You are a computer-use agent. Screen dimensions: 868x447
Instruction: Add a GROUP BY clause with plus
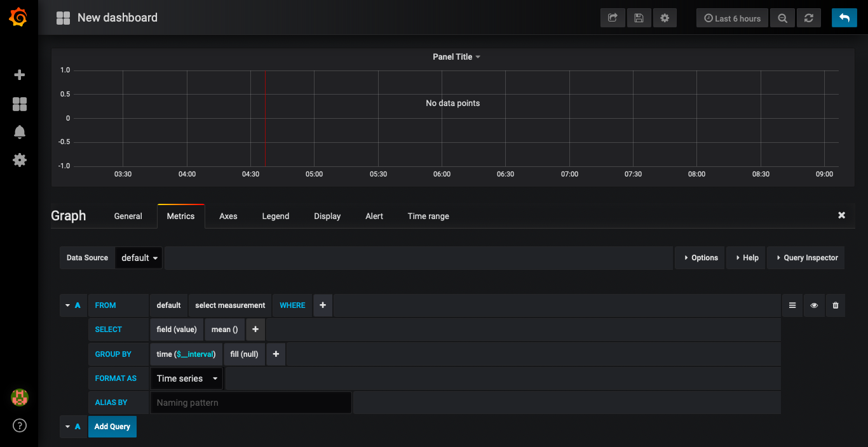[276, 354]
